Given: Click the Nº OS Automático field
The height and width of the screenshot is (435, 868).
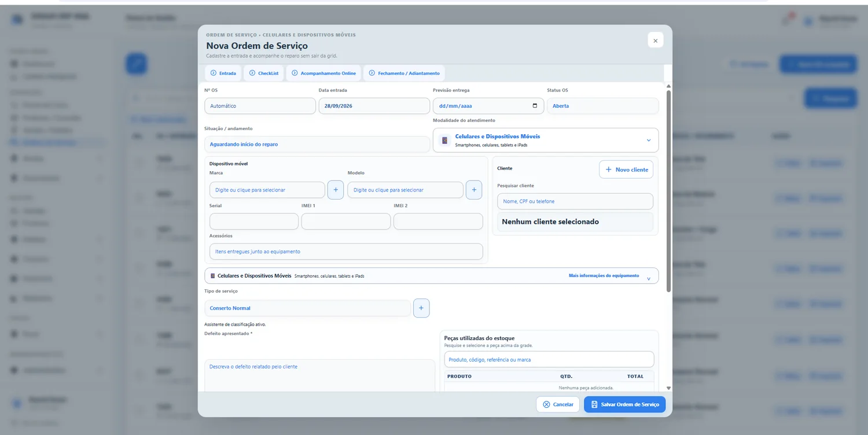Looking at the screenshot, I should coord(260,106).
